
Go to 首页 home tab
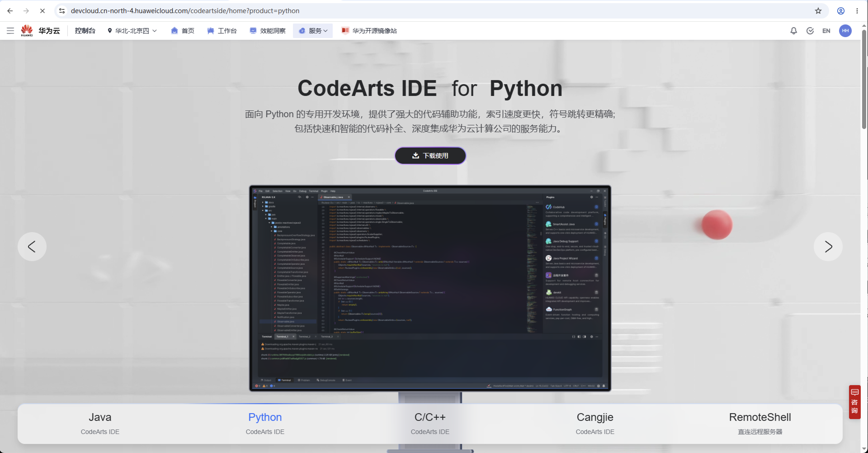(183, 31)
